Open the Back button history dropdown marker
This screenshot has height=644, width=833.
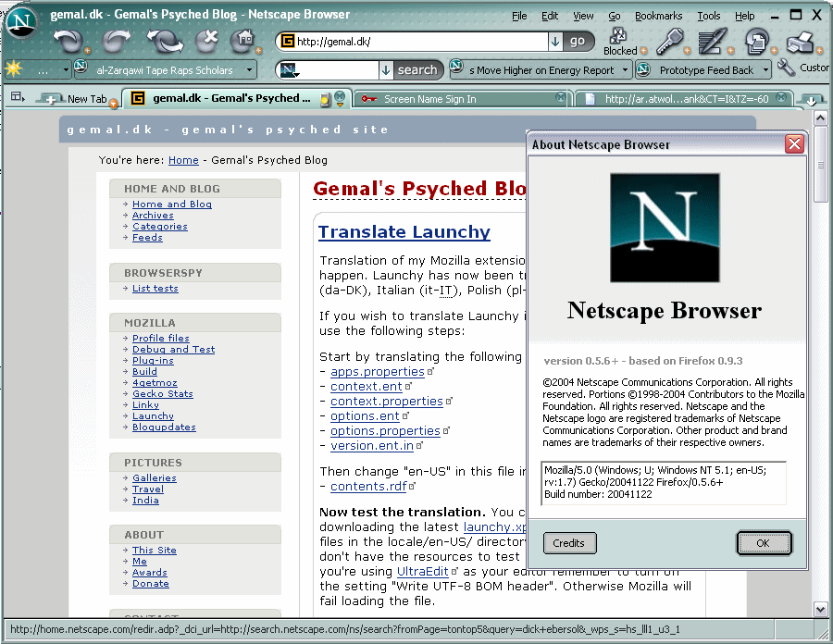(87, 51)
